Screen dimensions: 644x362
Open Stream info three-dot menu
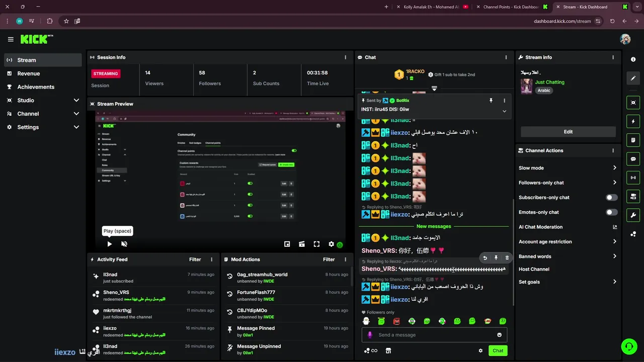[613, 57]
